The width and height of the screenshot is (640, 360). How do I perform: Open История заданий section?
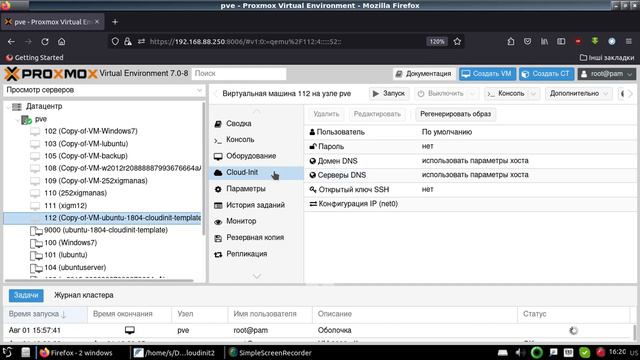[x=256, y=205]
